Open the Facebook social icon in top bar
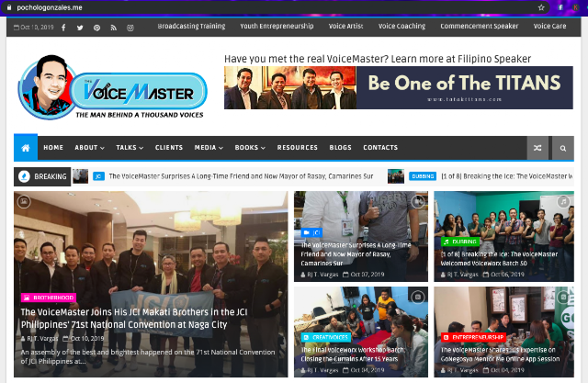The image size is (588, 383). [x=63, y=28]
